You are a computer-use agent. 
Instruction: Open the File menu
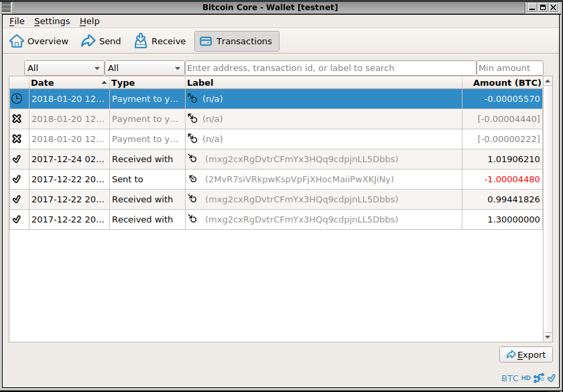[17, 21]
